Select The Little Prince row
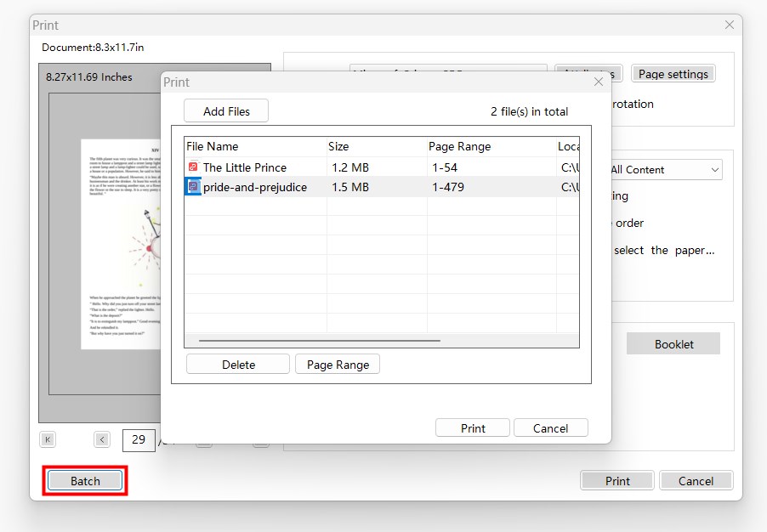The height and width of the screenshot is (532, 767). pos(382,167)
